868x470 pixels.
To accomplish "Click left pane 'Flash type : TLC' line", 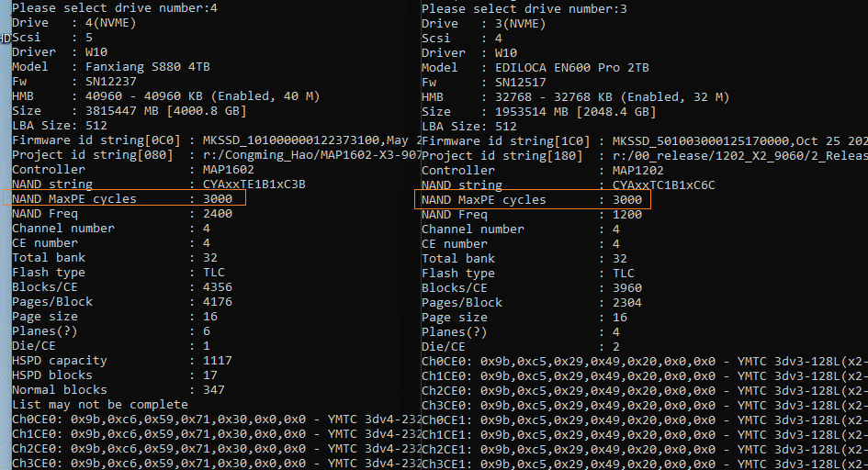I will [x=118, y=273].
